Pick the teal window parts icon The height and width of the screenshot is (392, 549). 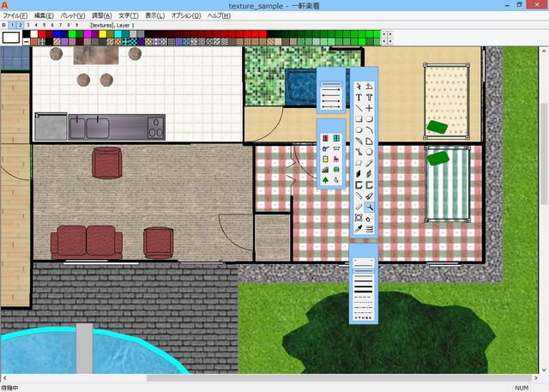click(336, 138)
